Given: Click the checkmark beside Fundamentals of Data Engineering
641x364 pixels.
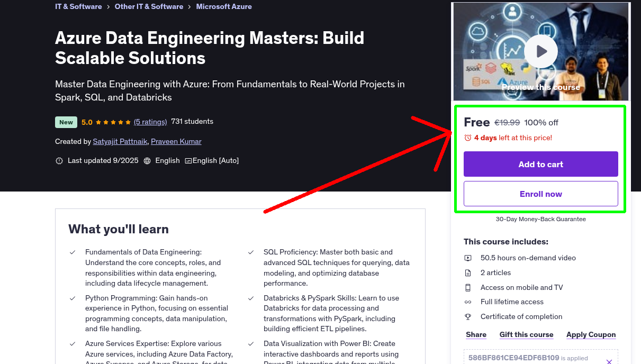Looking at the screenshot, I should click(x=73, y=252).
